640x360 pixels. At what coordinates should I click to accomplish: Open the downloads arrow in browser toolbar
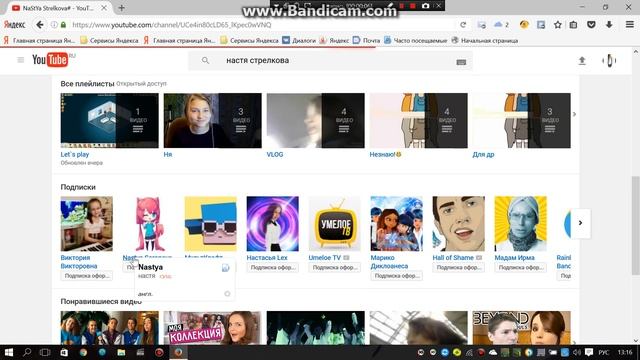click(609, 25)
